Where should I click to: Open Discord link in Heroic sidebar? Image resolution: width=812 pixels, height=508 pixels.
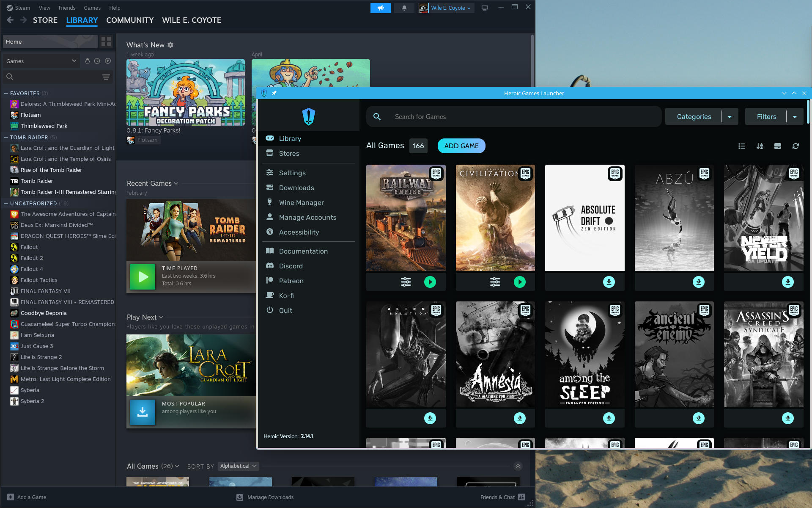[309, 266]
